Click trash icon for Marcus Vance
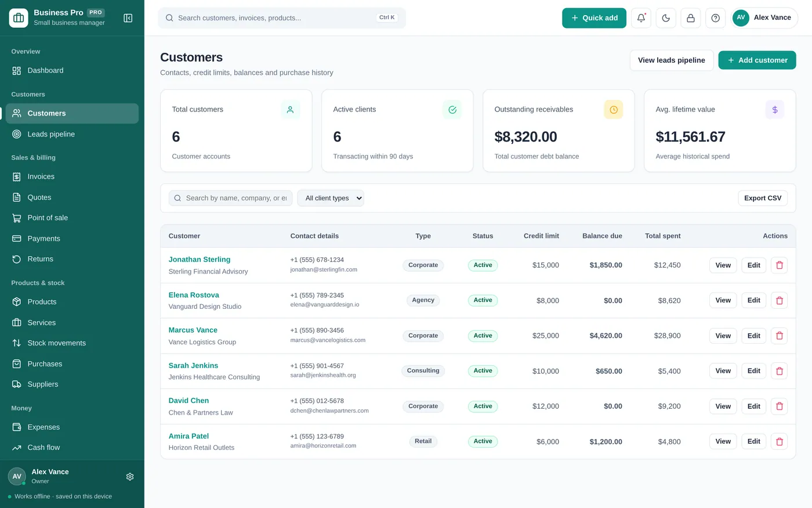 point(780,336)
